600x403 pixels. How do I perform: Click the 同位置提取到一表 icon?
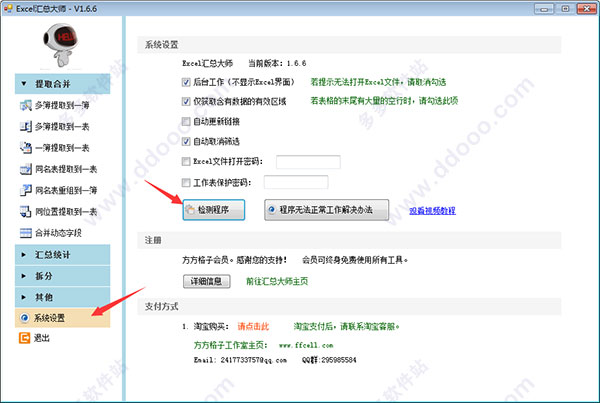click(26, 212)
